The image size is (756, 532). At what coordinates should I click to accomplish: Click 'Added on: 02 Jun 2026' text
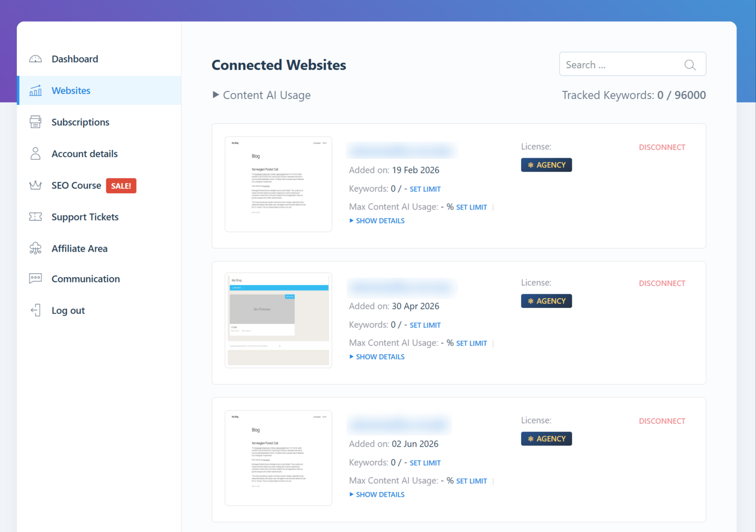(x=394, y=444)
